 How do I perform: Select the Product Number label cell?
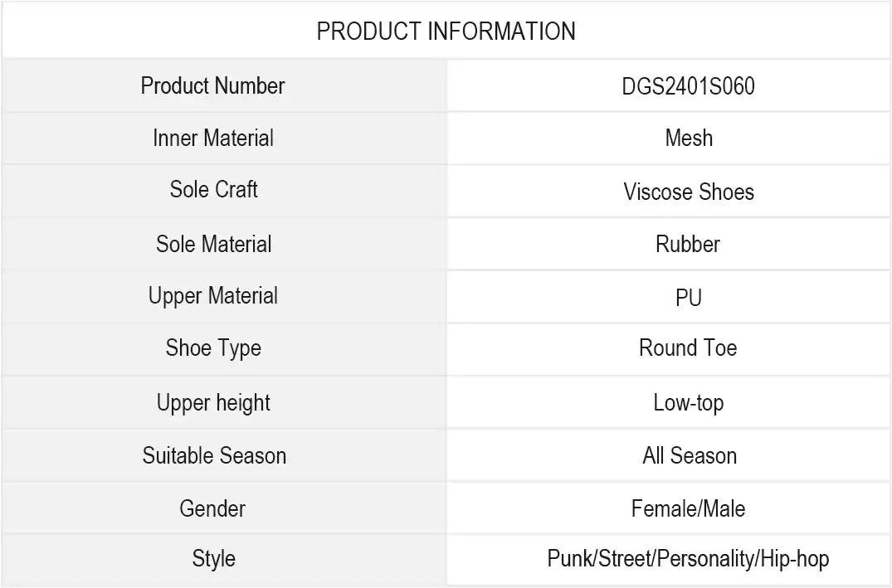click(212, 85)
